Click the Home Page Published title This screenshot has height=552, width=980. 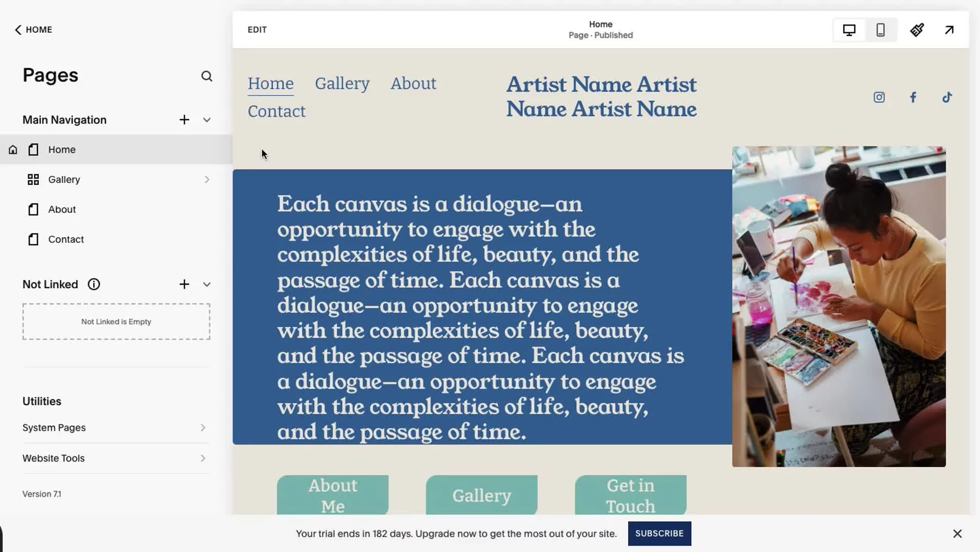coord(600,30)
